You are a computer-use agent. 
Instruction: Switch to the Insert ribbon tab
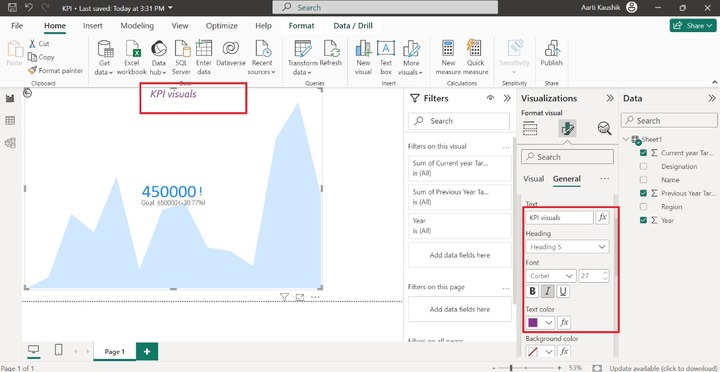(x=93, y=26)
